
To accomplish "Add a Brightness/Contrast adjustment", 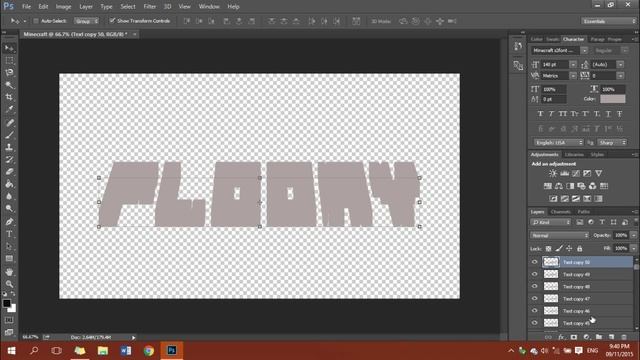I will point(553,173).
